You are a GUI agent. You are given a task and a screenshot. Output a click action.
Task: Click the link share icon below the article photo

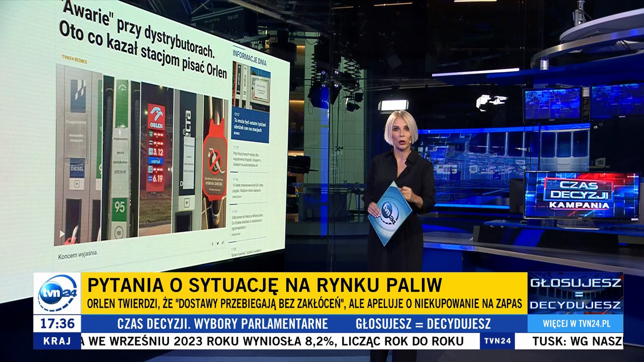(223, 243)
